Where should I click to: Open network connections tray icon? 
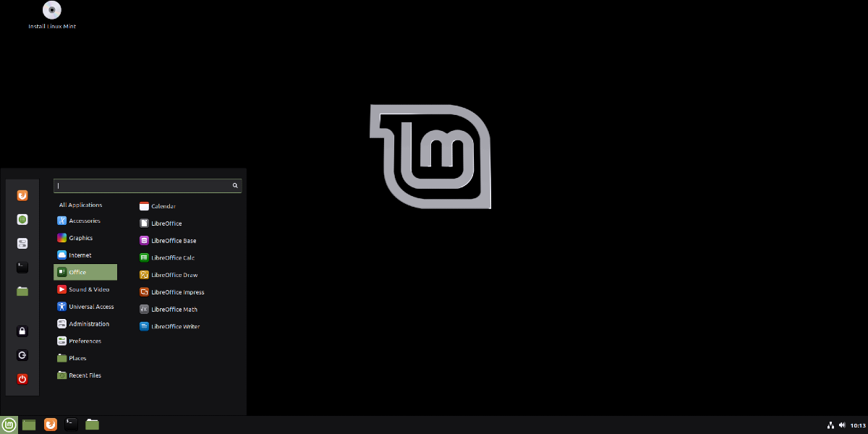(830, 425)
